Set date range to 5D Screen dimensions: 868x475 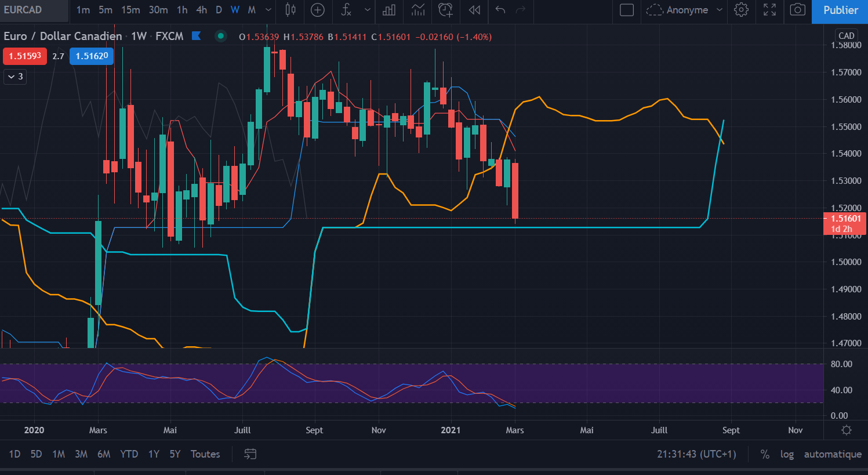pyautogui.click(x=36, y=454)
